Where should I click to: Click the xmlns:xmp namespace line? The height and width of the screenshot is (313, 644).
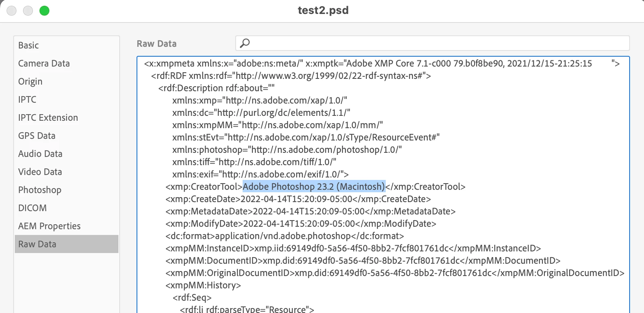click(x=260, y=101)
